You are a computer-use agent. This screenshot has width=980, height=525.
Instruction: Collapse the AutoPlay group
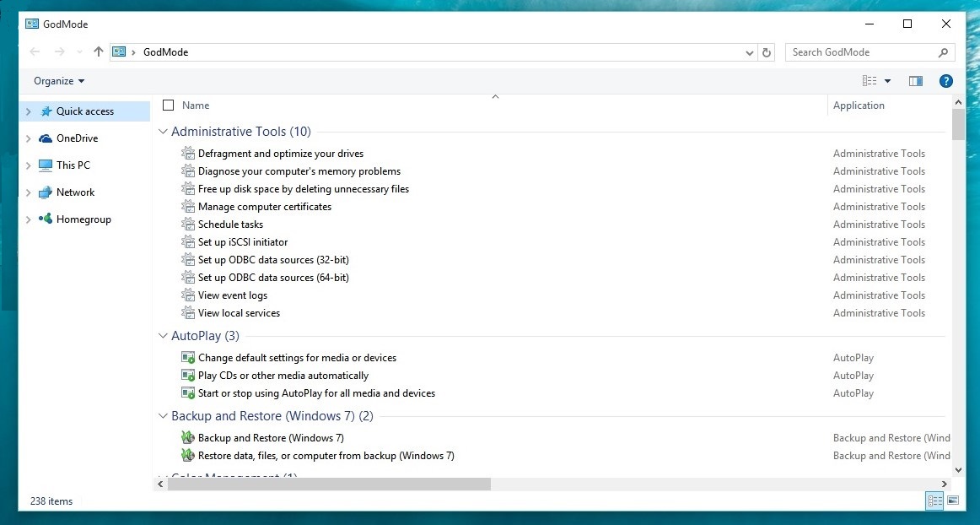click(x=163, y=336)
